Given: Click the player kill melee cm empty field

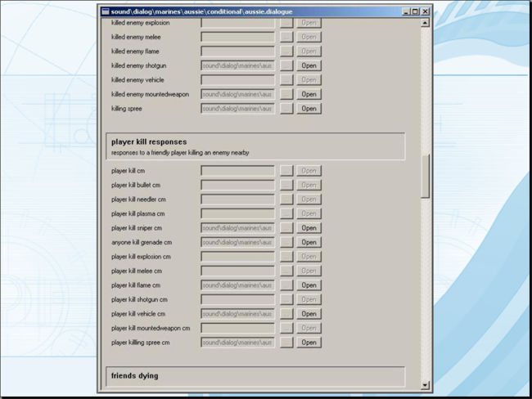Looking at the screenshot, I should click(x=237, y=271).
